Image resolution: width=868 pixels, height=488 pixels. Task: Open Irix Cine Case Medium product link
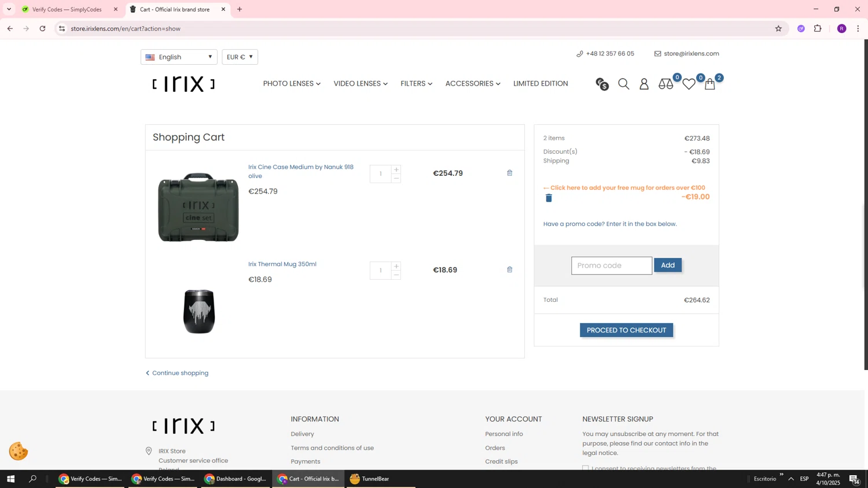[301, 171]
